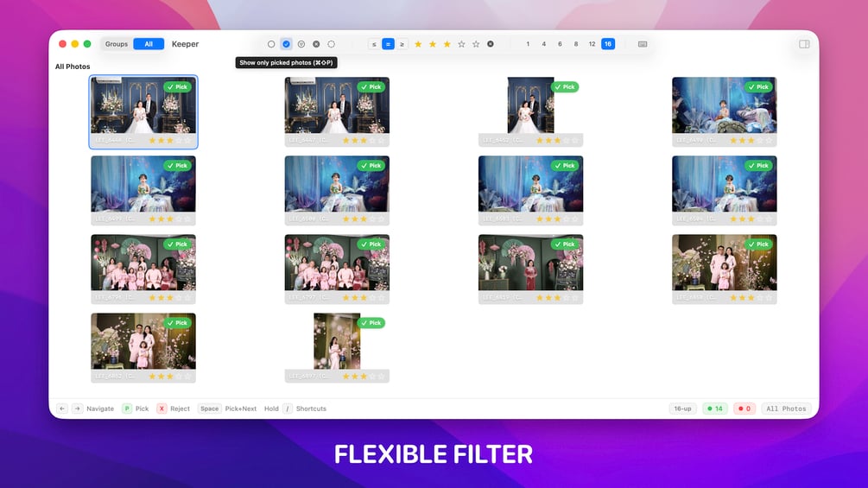This screenshot has width=868, height=488.
Task: Click the Navigate label in bottom bar
Action: coord(100,409)
